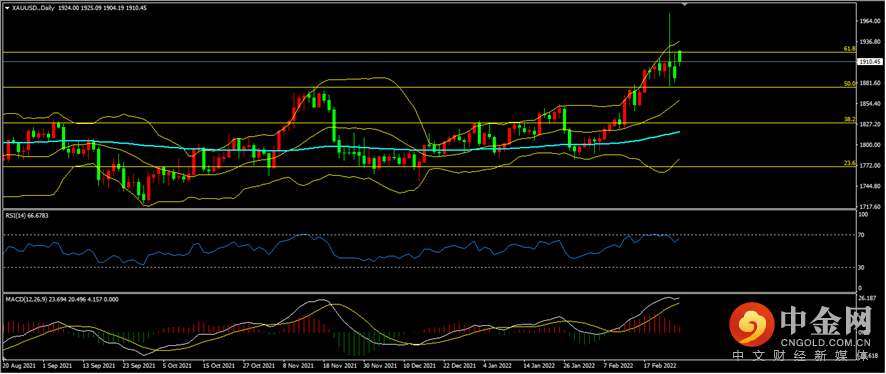
Task: Click the OHLC values 1924.00 1925.09 1904.19 1910.45
Action: (x=101, y=8)
